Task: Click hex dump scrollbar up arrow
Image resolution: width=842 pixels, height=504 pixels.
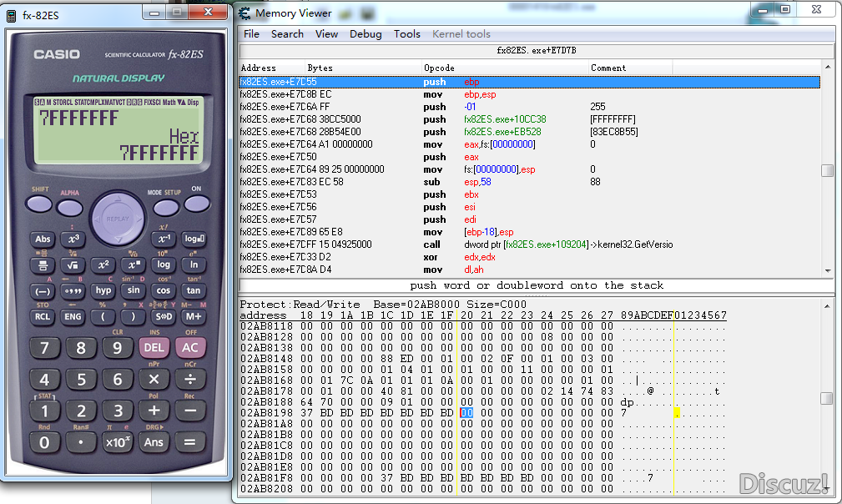Action: (827, 306)
